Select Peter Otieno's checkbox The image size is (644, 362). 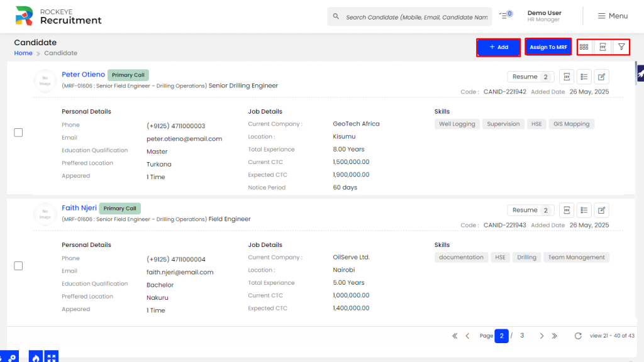coord(18,133)
